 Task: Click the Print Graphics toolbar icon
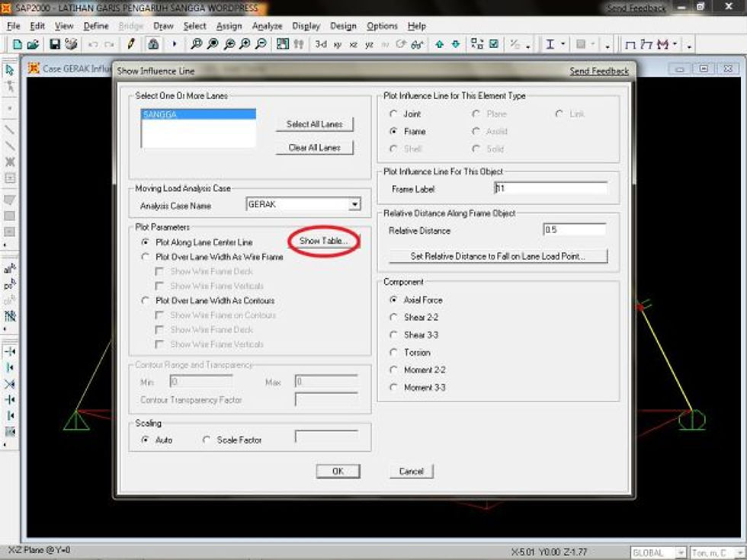71,44
